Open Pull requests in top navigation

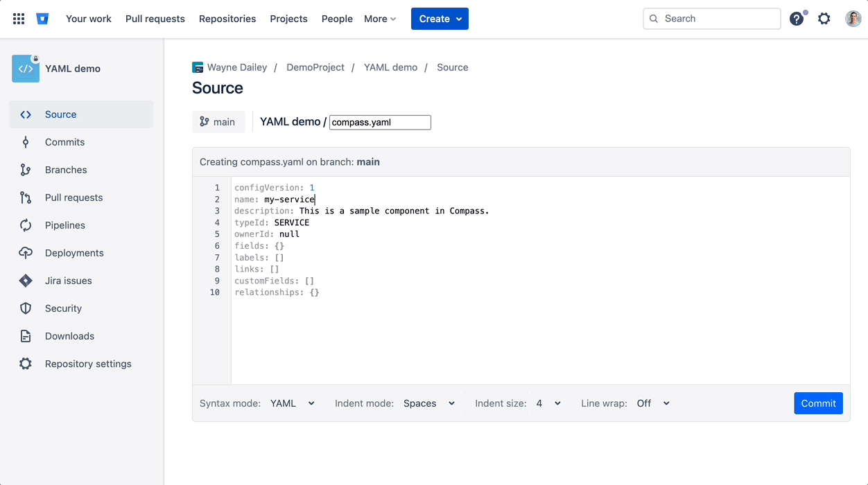coord(155,19)
